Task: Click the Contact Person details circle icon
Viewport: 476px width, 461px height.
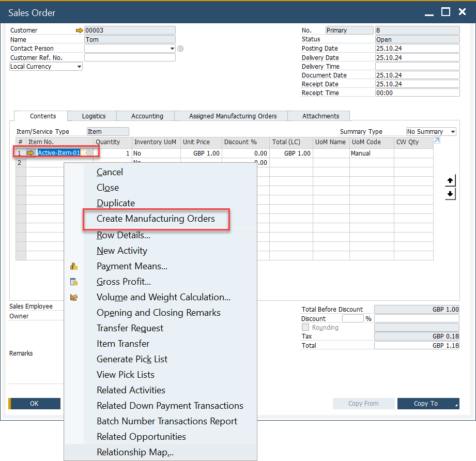Action: point(180,49)
